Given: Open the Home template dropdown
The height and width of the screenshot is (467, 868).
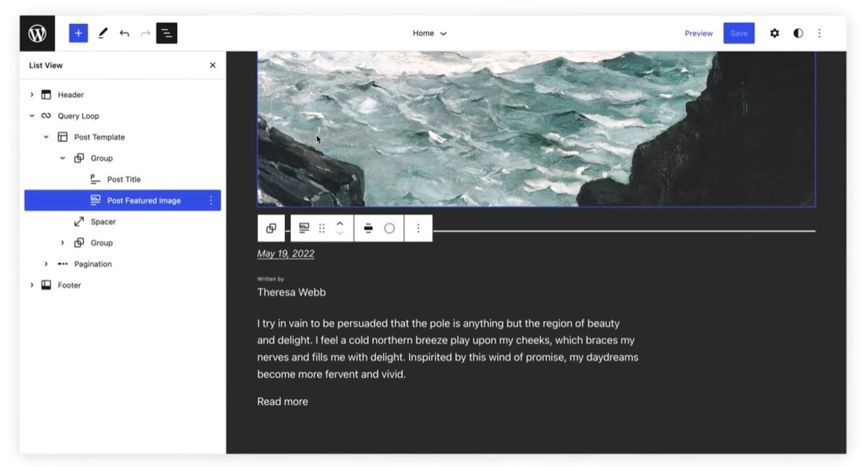Looking at the screenshot, I should tap(430, 33).
